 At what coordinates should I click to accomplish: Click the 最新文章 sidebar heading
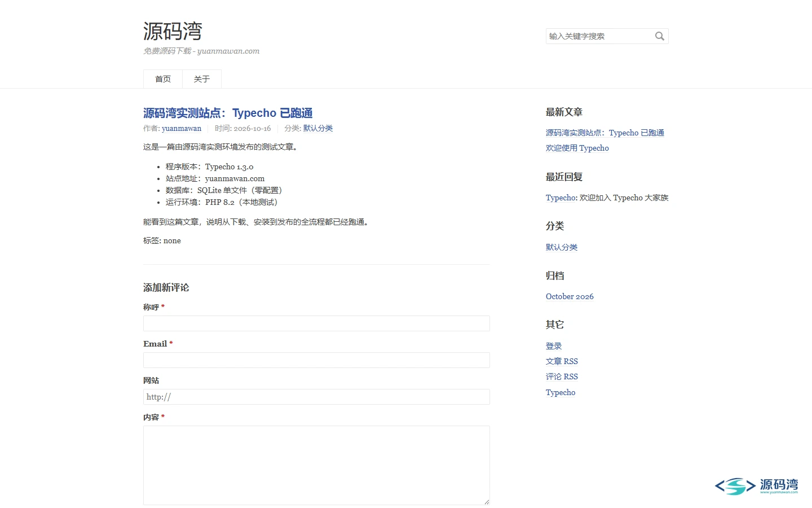tap(564, 112)
